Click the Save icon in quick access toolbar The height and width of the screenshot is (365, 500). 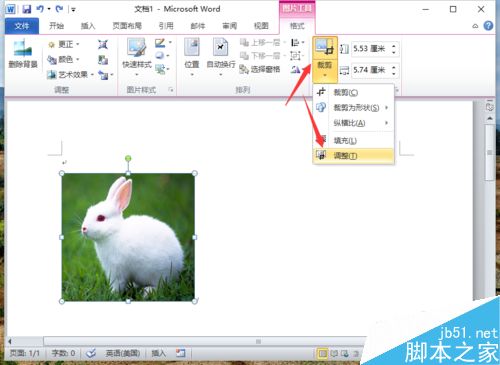[27, 9]
